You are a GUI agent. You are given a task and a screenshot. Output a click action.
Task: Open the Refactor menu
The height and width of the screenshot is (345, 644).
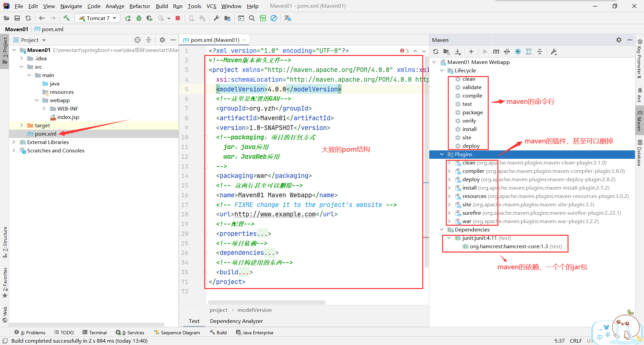[140, 6]
